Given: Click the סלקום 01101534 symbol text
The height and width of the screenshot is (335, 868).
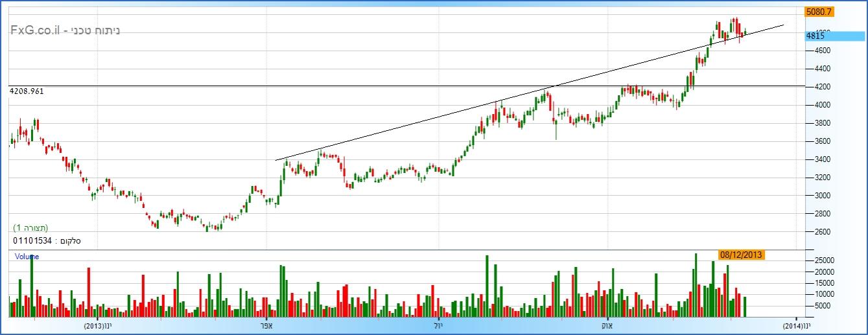Looking at the screenshot, I should (47, 241).
